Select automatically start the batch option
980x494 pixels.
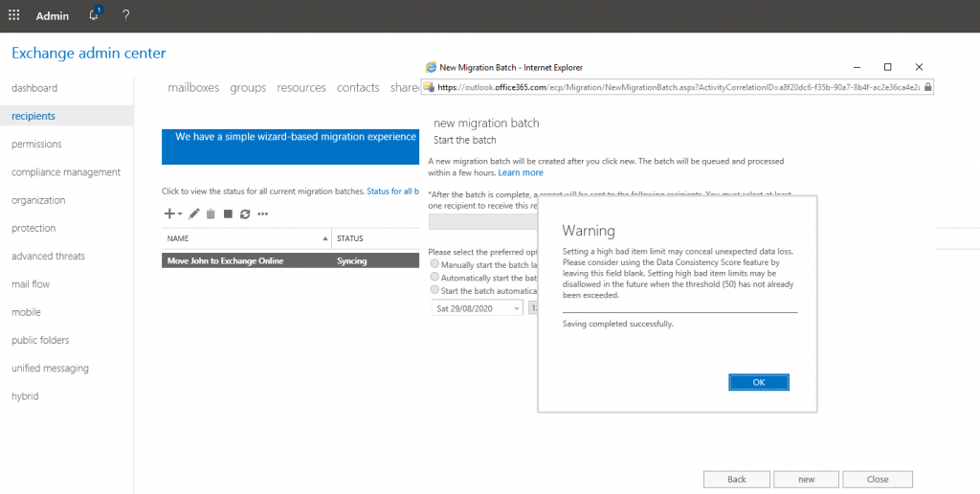tap(434, 277)
